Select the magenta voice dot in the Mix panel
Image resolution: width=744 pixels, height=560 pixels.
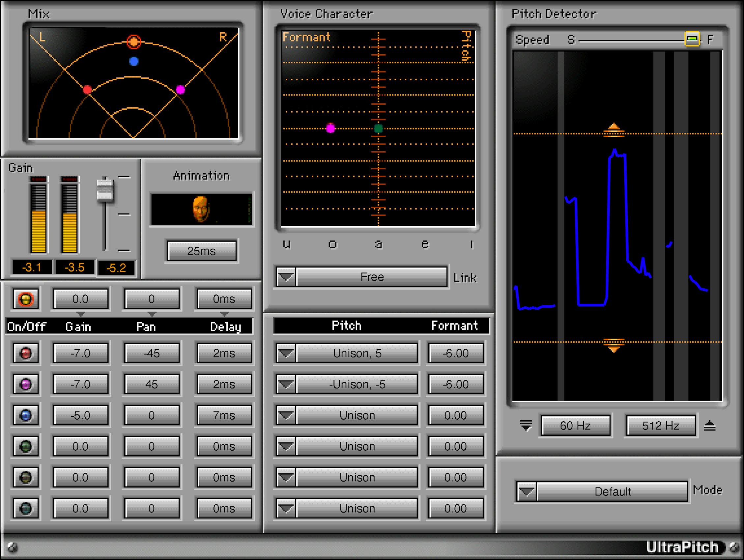181,89
